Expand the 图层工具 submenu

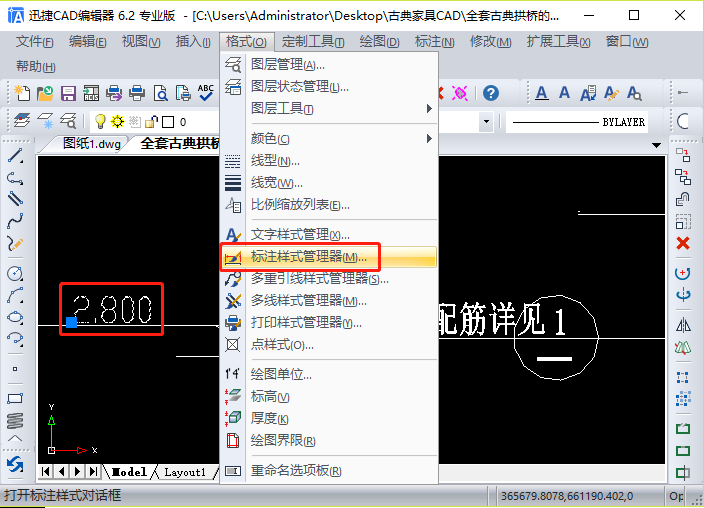328,108
